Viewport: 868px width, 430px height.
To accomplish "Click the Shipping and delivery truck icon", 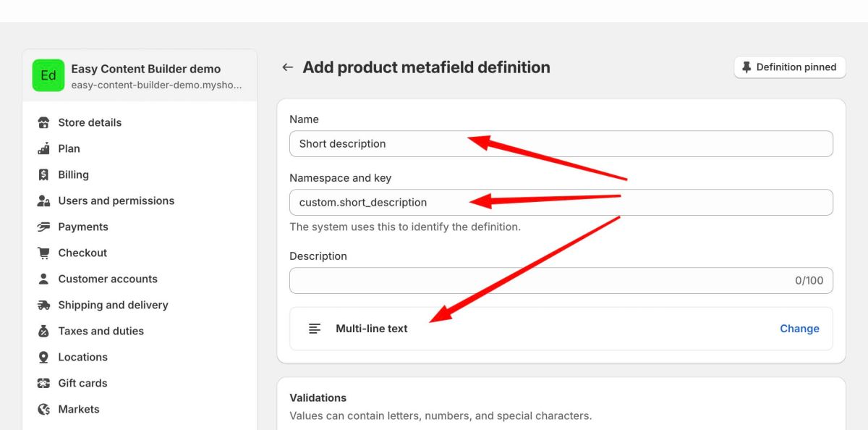I will click(43, 305).
